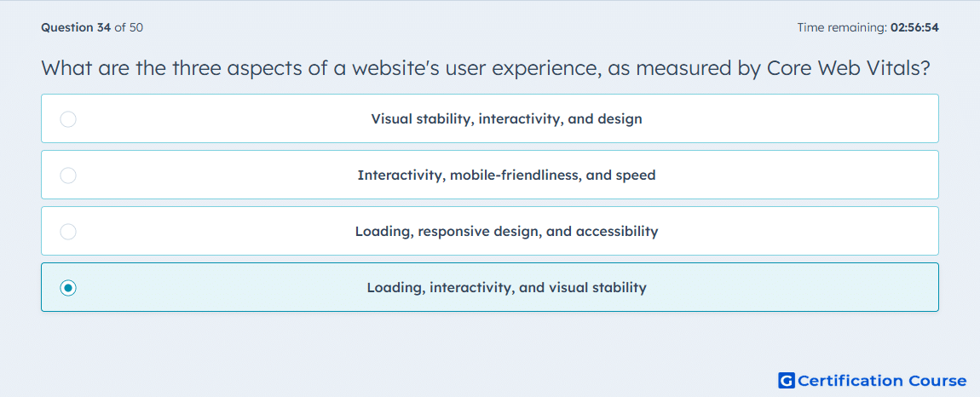Viewport: 980px width, 397px height.
Task: Click the 02:56:54 countdown timer
Action: tap(915, 27)
